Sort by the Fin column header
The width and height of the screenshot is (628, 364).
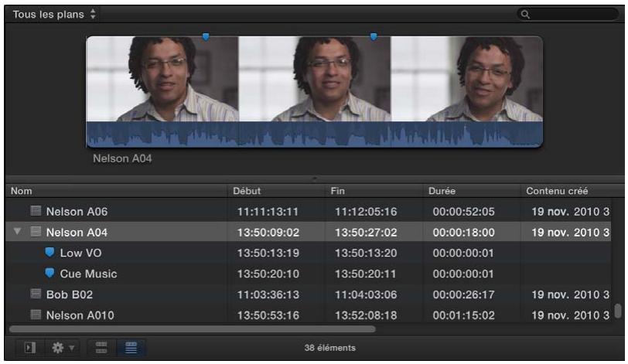point(374,191)
